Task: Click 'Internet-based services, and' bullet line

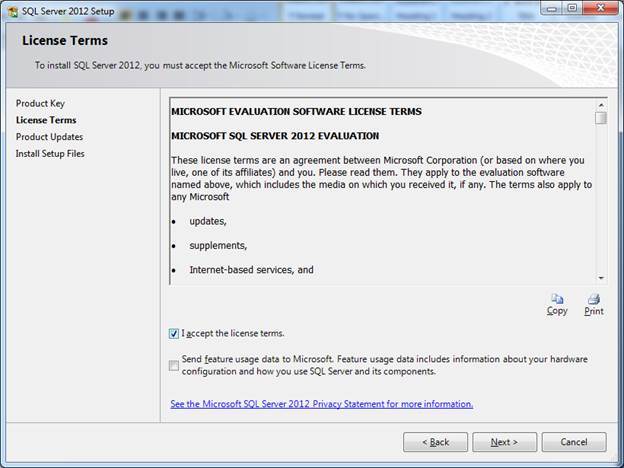Action: click(252, 270)
